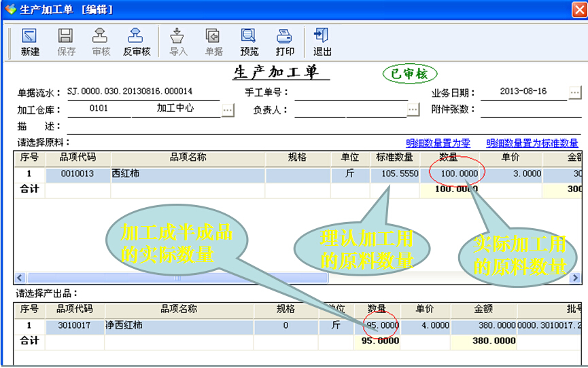The image size is (588, 368).
Task: Click the 退出 (Exit) toolbar icon
Action: [x=322, y=41]
